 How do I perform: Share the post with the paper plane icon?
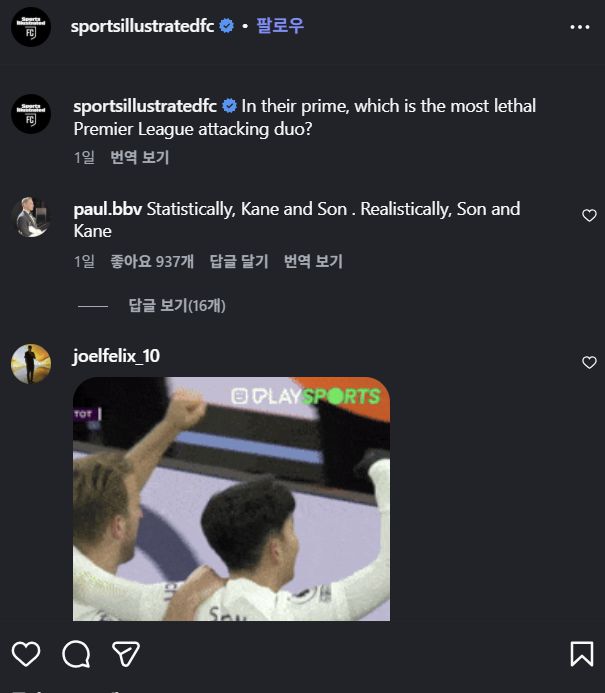tap(125, 654)
